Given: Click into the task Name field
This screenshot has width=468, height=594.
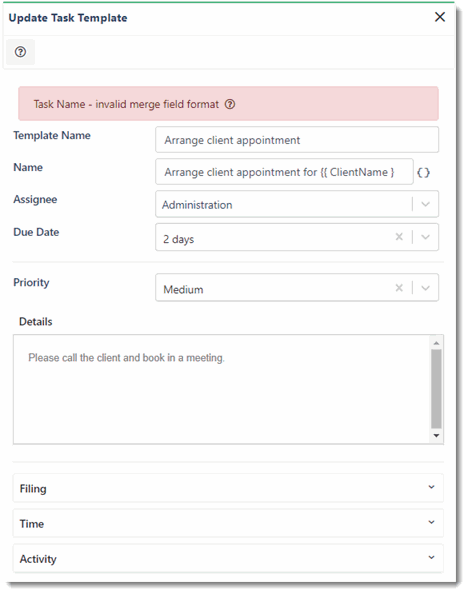Looking at the screenshot, I should 284,172.
